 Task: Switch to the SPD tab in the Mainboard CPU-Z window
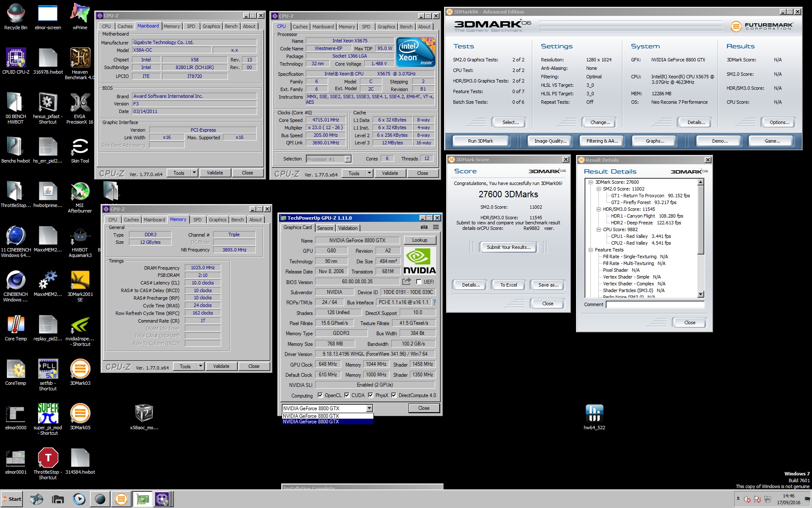(191, 26)
